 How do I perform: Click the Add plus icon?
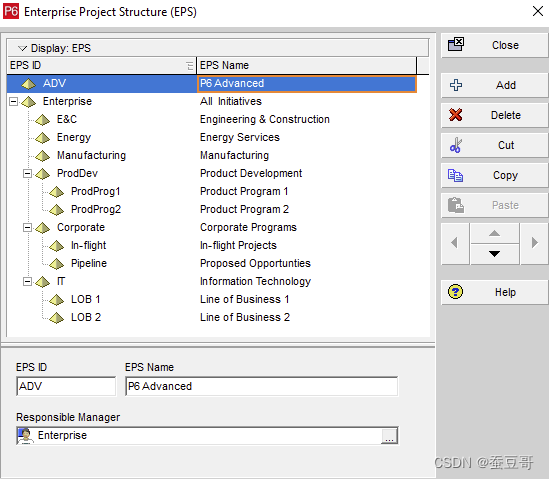456,85
